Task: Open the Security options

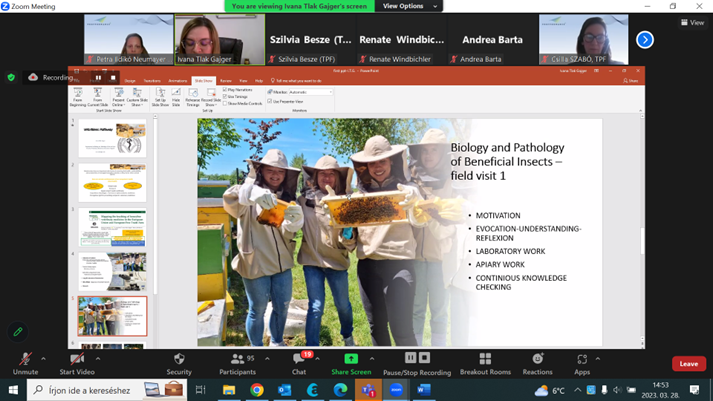Action: (x=179, y=361)
